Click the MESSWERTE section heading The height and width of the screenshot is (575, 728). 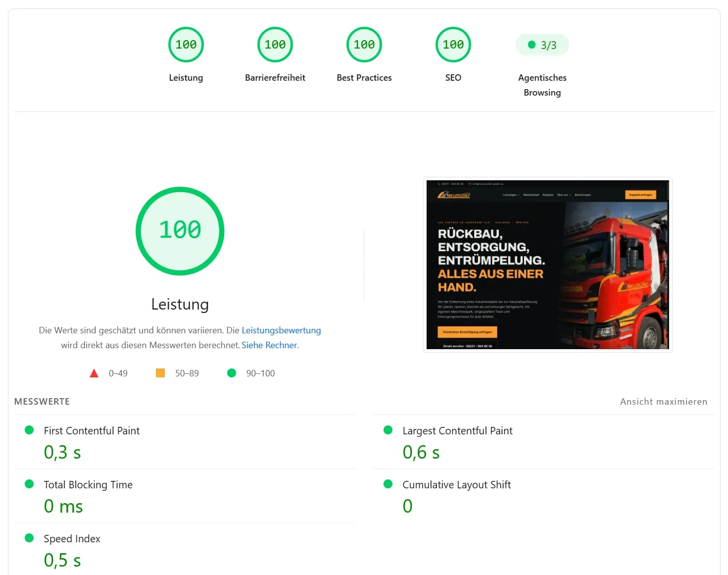tap(42, 402)
